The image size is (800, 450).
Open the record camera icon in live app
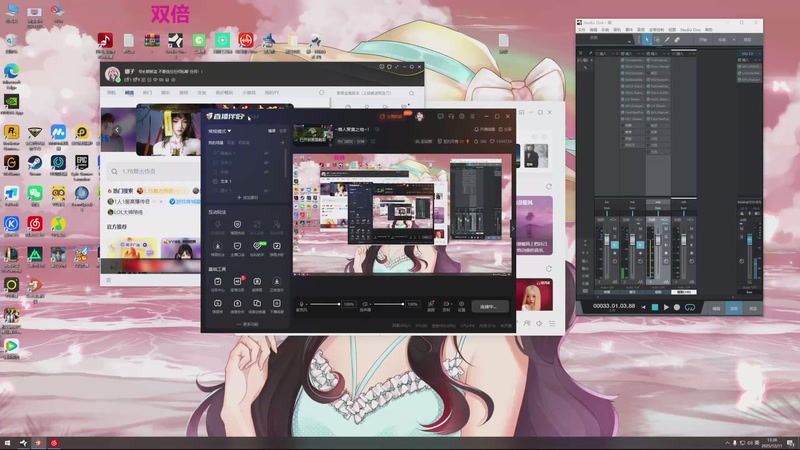(446, 304)
